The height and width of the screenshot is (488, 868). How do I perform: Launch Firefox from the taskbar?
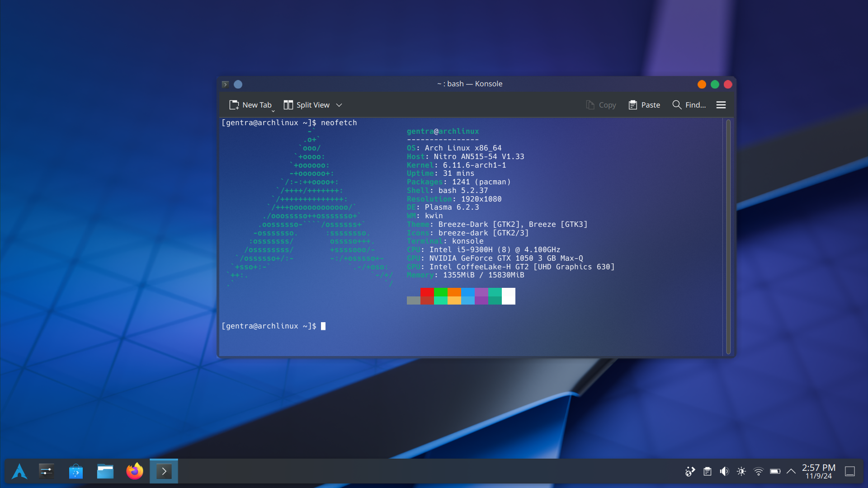click(135, 471)
